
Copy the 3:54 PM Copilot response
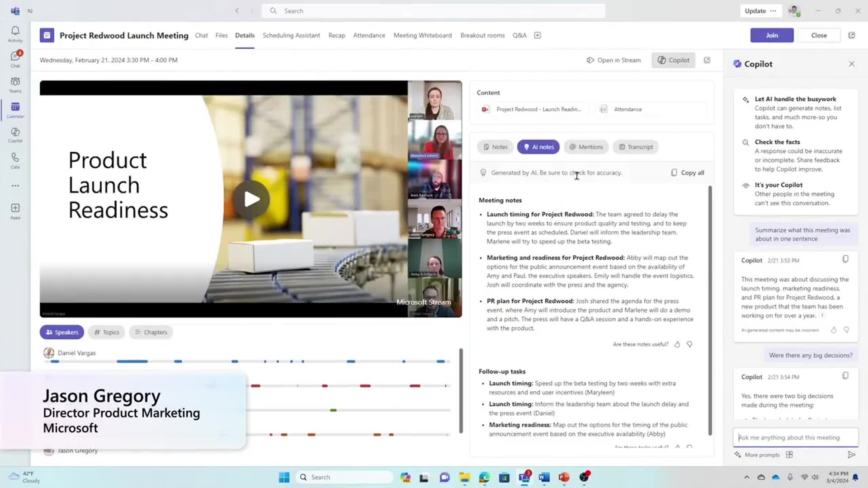coord(845,376)
